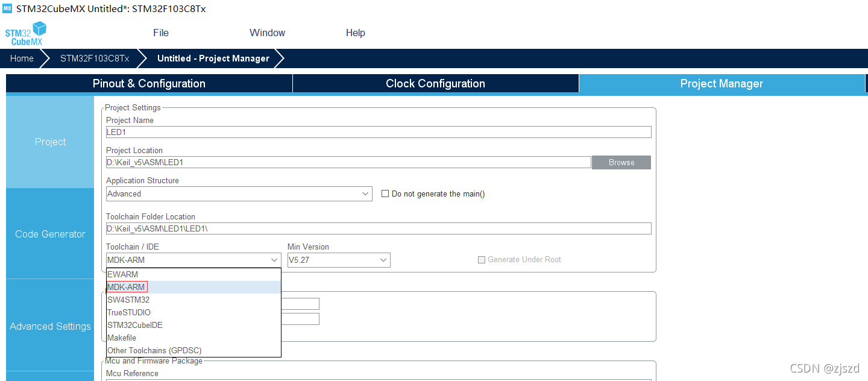This screenshot has height=381, width=868.
Task: Open the File menu
Action: (161, 33)
